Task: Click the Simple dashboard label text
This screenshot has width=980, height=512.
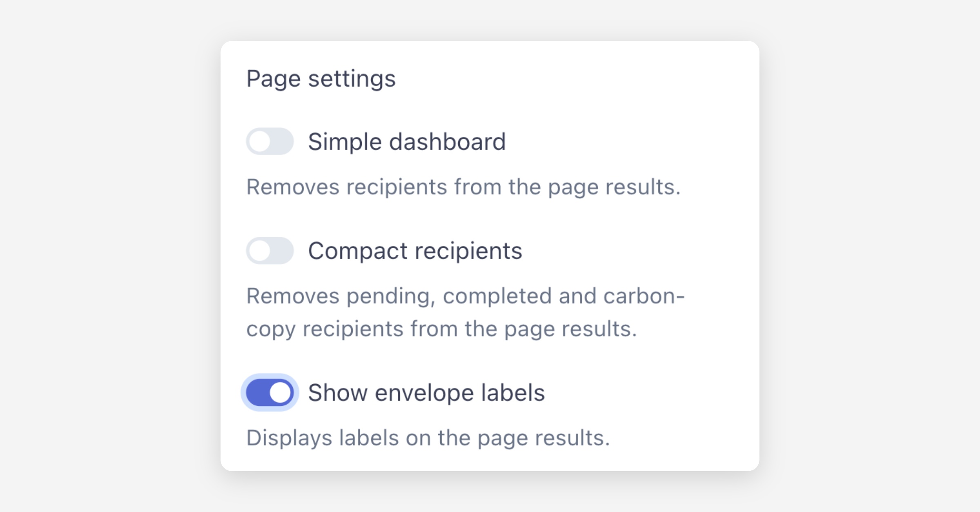Action: tap(407, 142)
